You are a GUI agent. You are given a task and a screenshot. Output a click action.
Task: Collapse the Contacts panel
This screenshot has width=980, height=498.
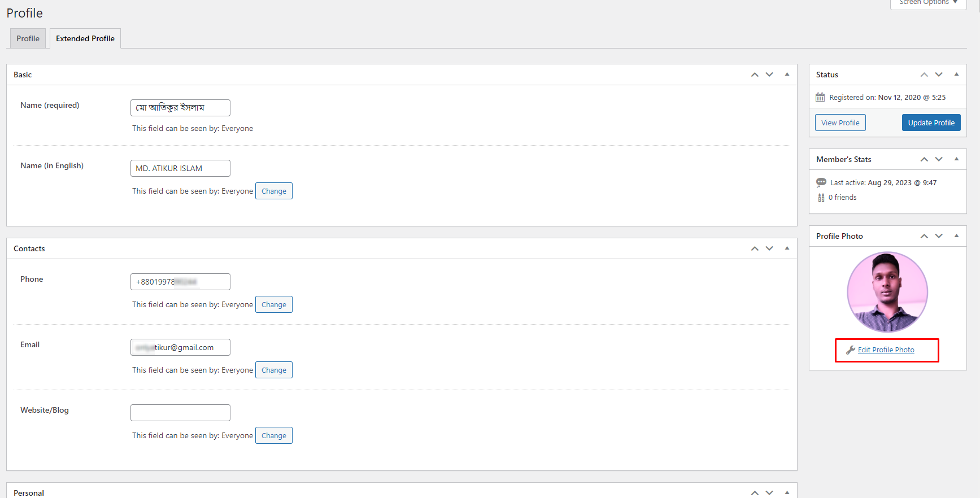[x=787, y=248]
